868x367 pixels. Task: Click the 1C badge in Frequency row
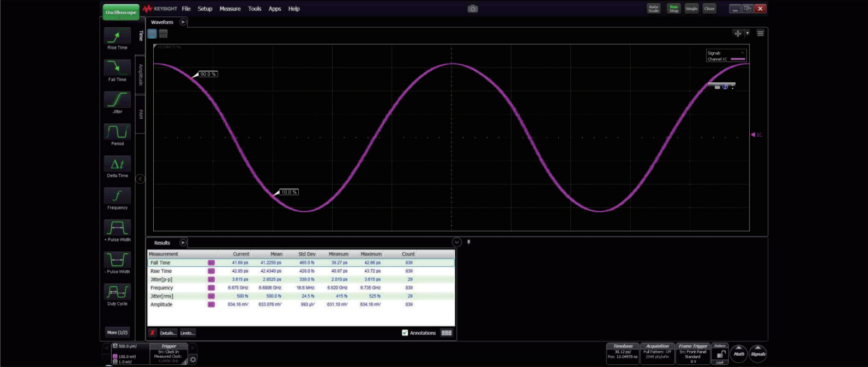[x=211, y=288]
